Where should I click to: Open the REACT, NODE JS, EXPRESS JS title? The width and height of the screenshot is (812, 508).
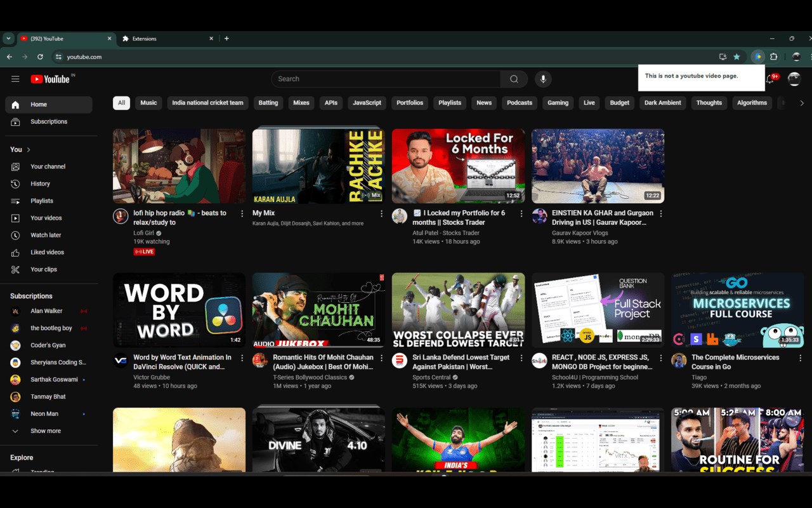pyautogui.click(x=602, y=362)
